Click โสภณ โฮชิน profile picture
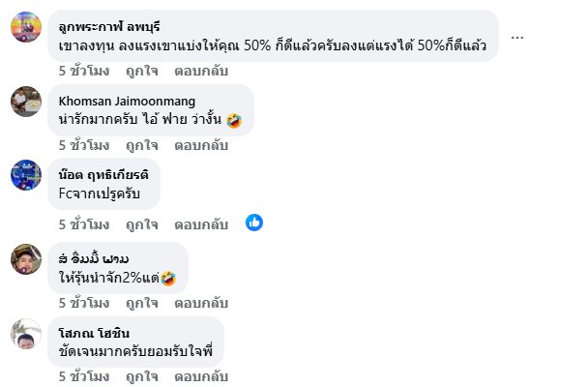Image resolution: width=588 pixels, height=387 pixels. pos(25,334)
